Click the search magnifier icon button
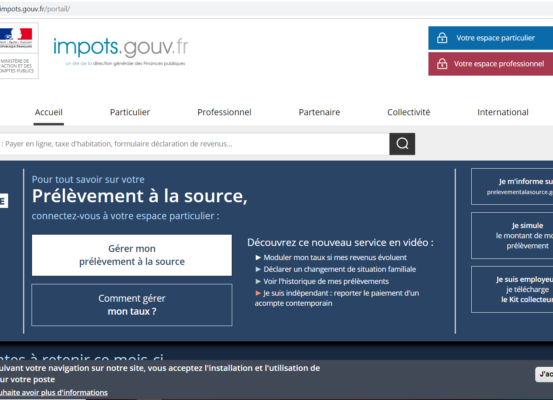 402,144
